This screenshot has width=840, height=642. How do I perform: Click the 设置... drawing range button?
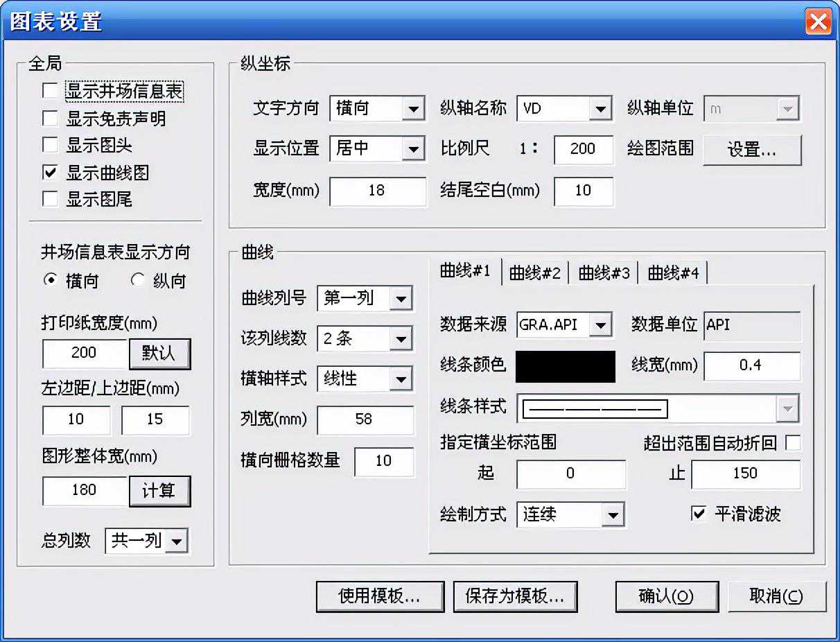752,150
